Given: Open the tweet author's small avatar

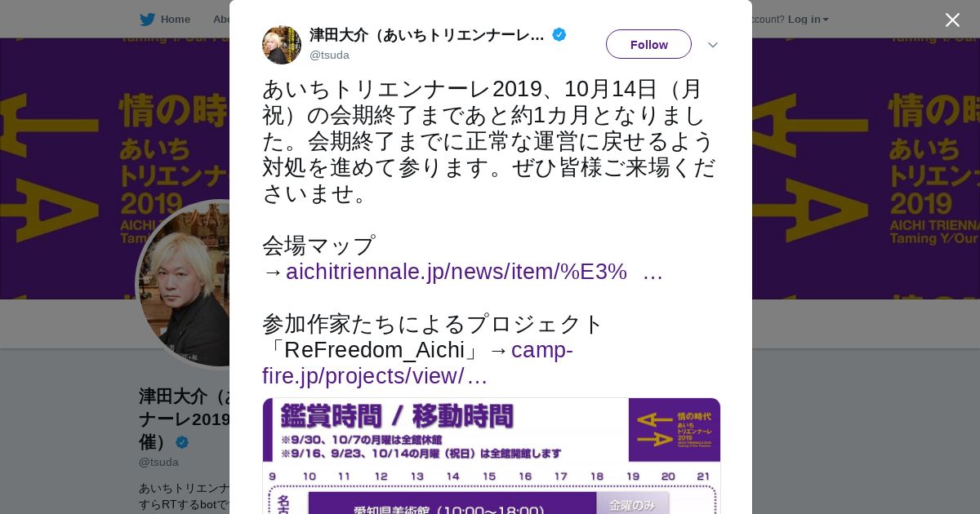Looking at the screenshot, I should click(x=282, y=45).
